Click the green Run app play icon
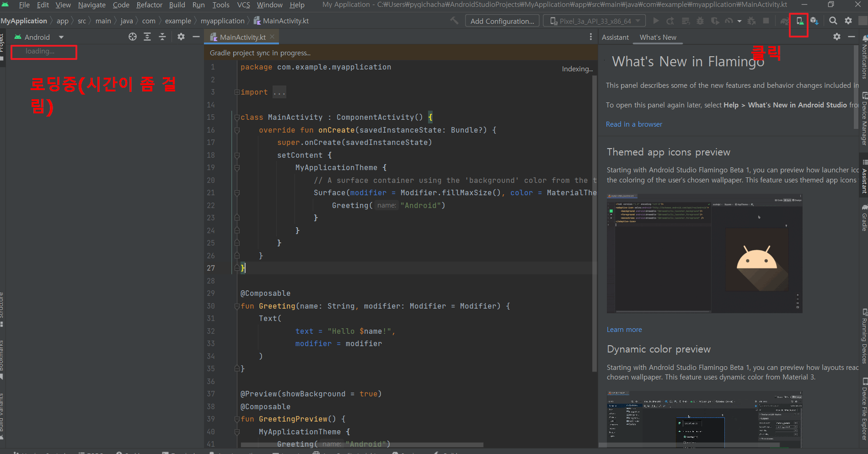Screen dimensions: 868x454 pyautogui.click(x=656, y=21)
